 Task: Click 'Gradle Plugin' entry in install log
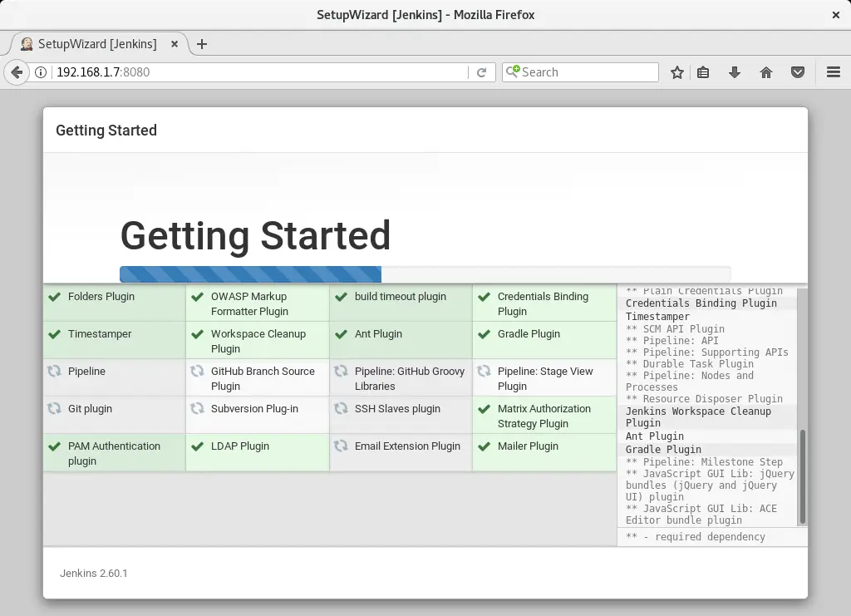click(663, 450)
